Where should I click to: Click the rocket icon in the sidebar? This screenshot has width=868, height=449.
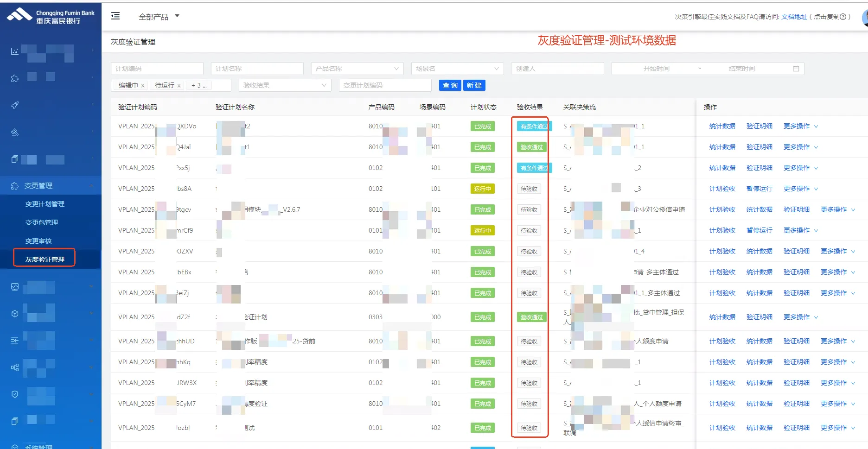(15, 105)
